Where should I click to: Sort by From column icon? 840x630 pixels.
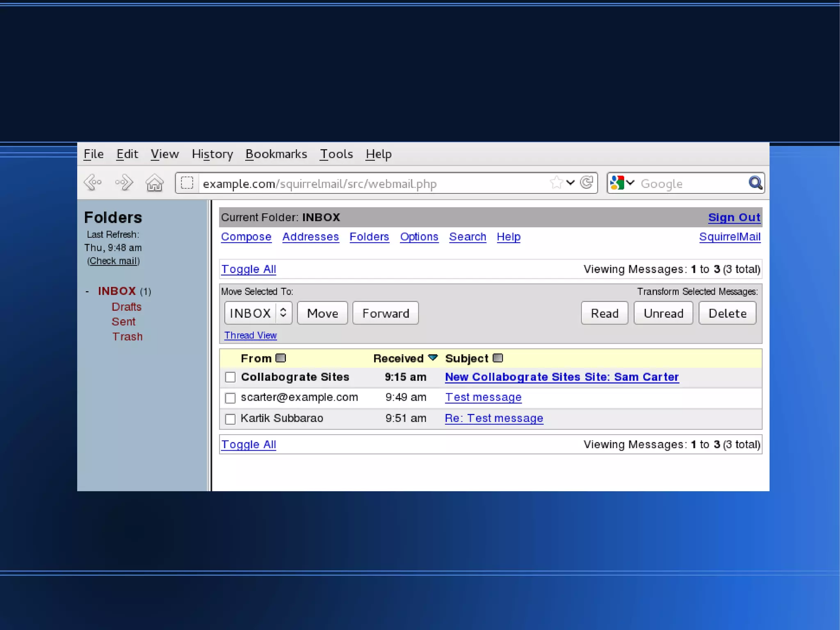coord(281,358)
